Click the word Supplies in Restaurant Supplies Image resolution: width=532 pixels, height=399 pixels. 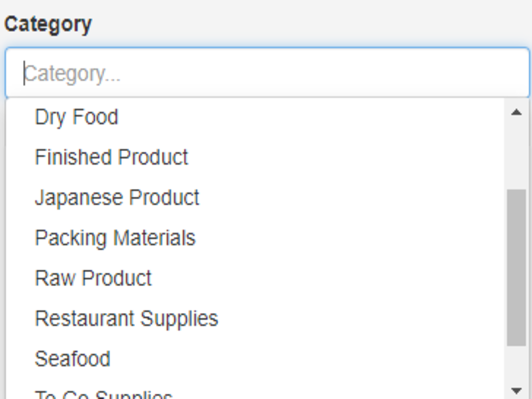point(179,319)
